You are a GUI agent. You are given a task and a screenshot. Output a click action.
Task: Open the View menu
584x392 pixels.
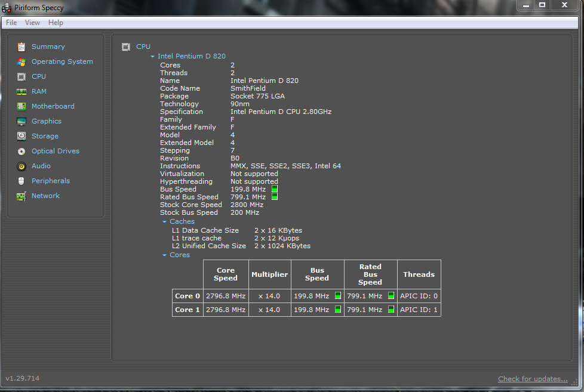pyautogui.click(x=32, y=23)
